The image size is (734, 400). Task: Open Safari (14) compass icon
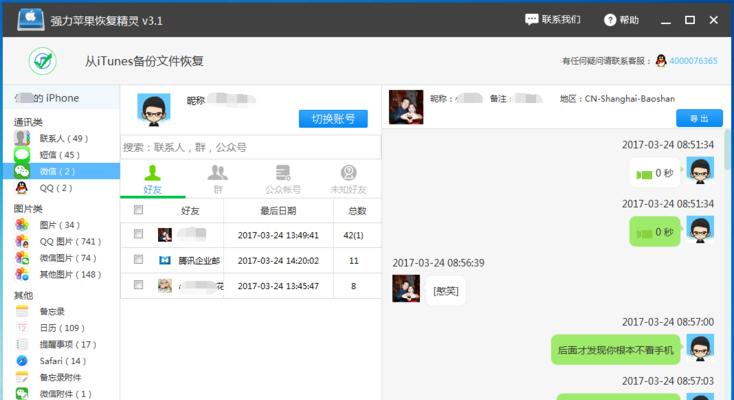pyautogui.click(x=22, y=361)
